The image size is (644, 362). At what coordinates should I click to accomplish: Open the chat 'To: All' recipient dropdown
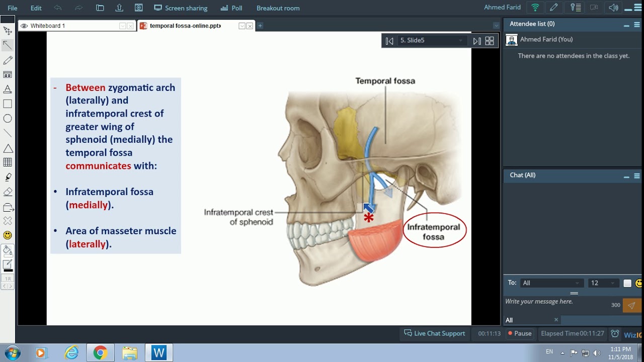point(551,283)
